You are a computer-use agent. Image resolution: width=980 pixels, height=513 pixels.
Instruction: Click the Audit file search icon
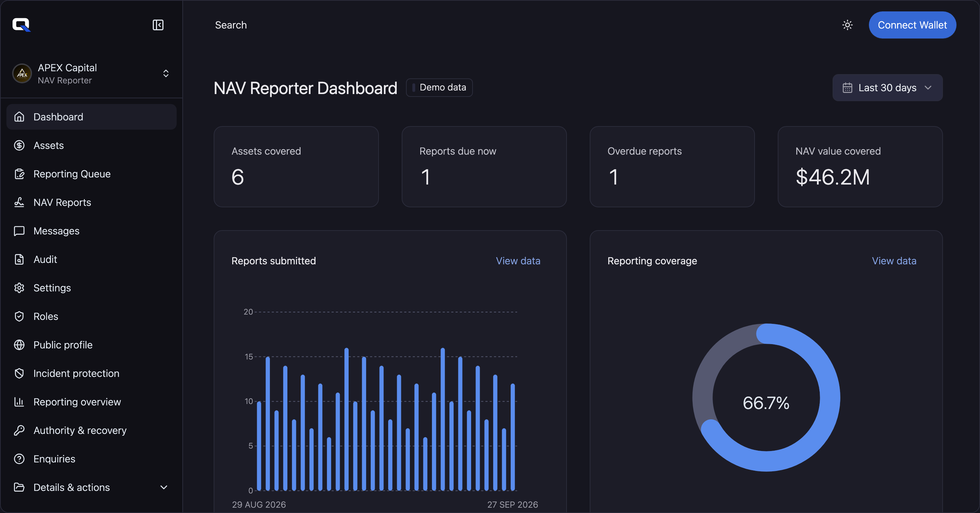click(x=19, y=260)
